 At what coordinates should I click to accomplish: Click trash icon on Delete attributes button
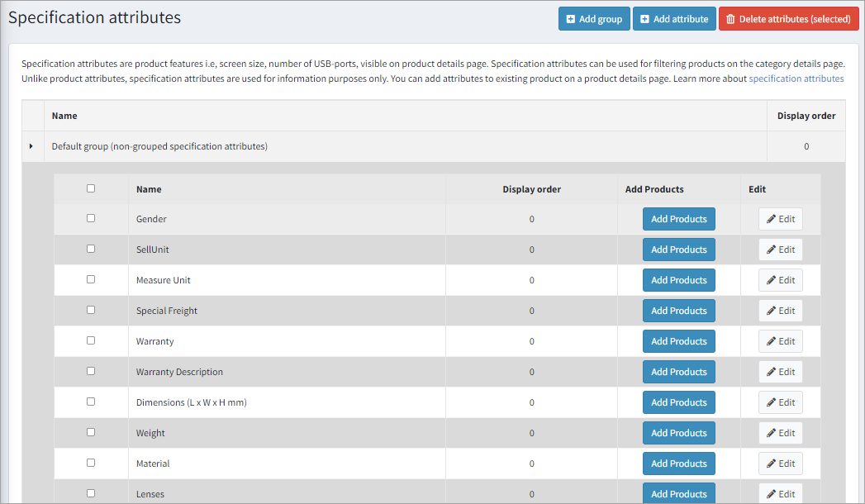[730, 19]
